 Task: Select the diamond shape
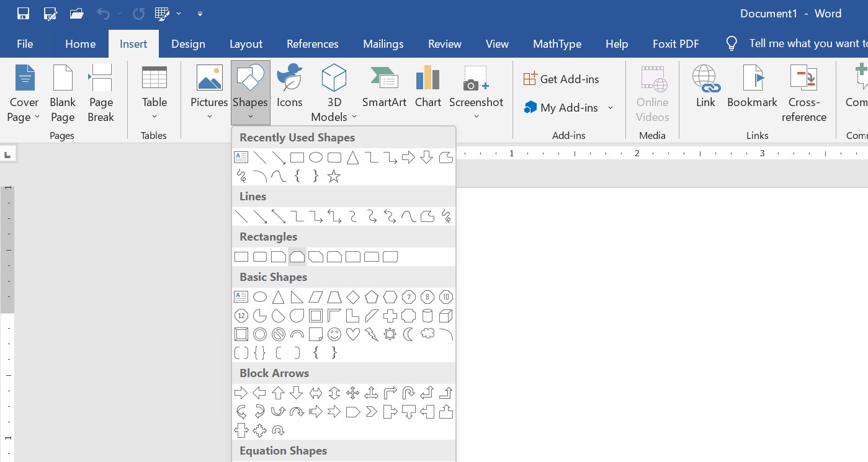(x=353, y=297)
